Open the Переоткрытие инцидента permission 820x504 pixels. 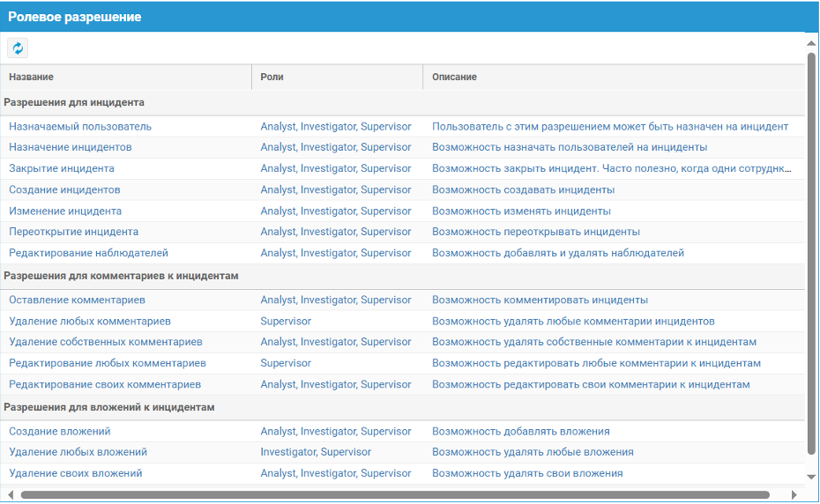tap(73, 233)
